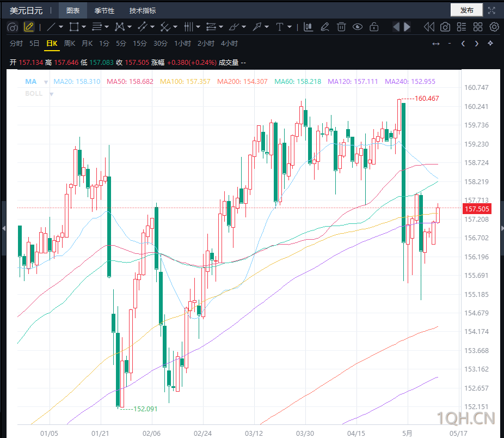
Task: Select the 15分 timeframe
Action: pos(140,44)
